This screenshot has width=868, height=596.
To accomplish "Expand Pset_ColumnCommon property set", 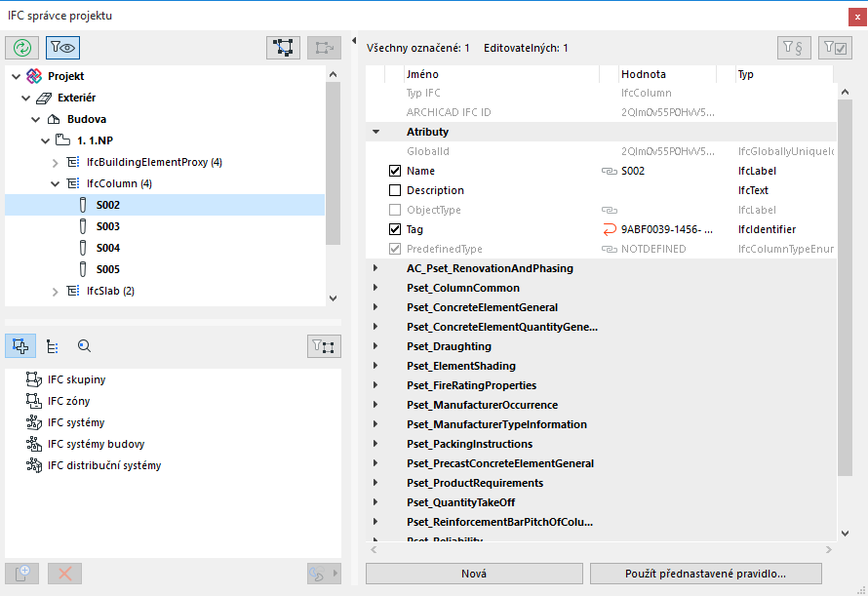I will pos(375,288).
